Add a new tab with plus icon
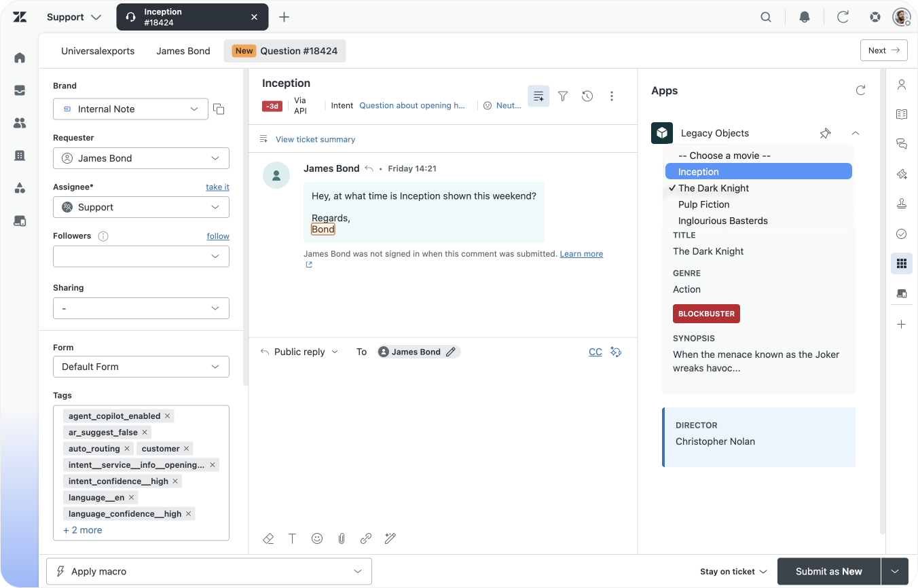 coord(284,17)
